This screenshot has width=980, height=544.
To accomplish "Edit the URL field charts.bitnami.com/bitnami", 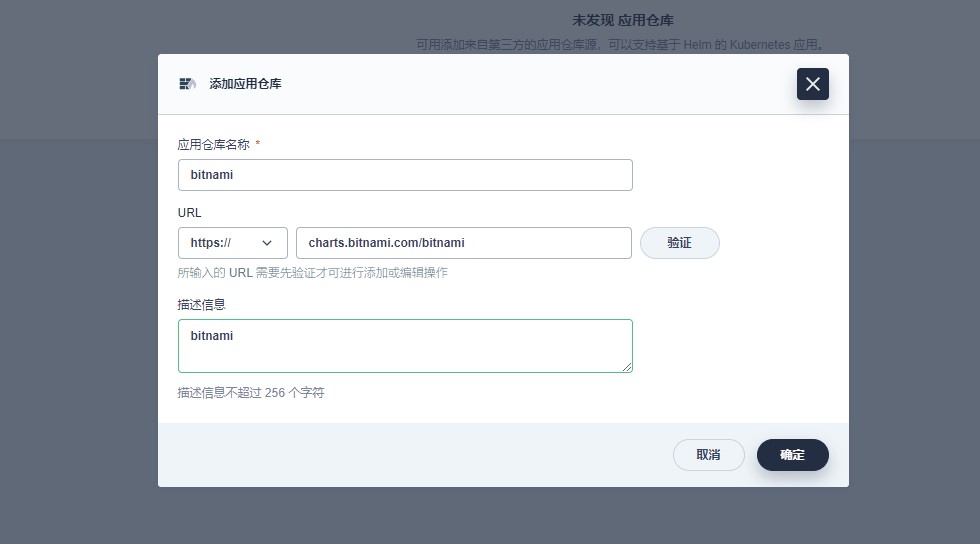I will [x=464, y=243].
